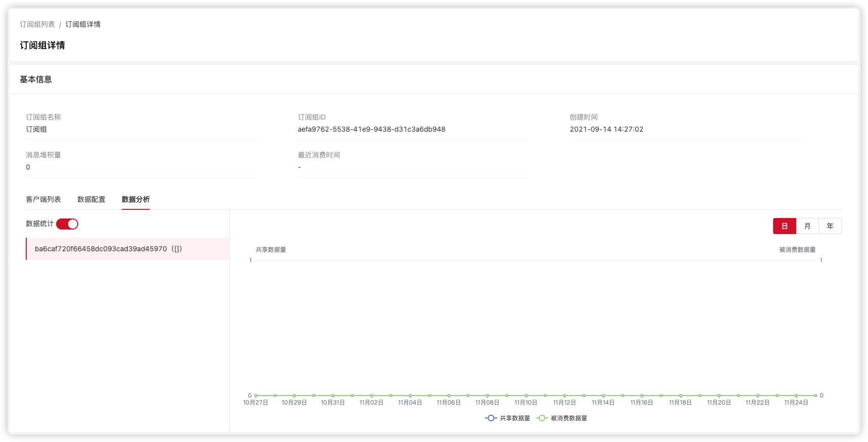
Task: Click the chart data point at 11月16日
Action: (x=642, y=396)
